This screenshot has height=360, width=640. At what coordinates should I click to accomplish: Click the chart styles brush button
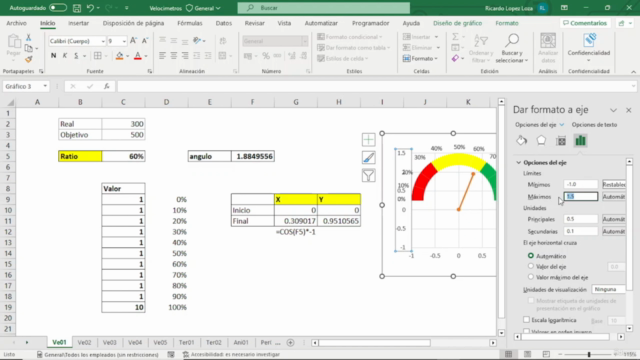click(x=369, y=158)
